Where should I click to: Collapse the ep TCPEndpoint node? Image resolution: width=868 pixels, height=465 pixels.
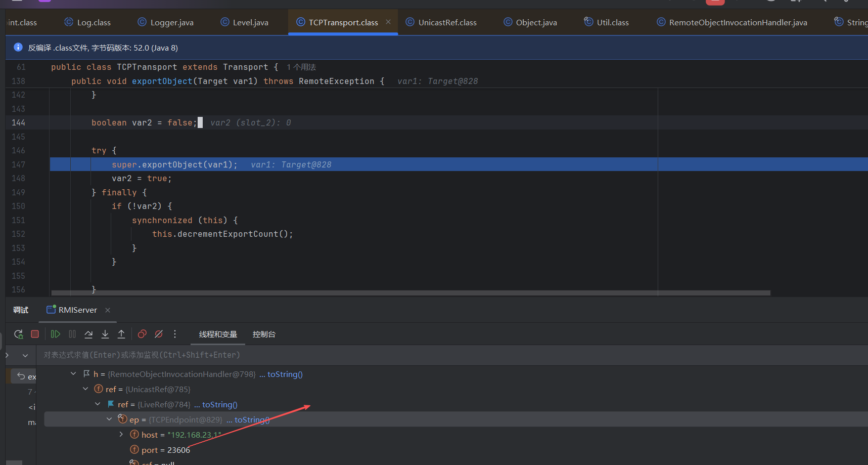109,419
